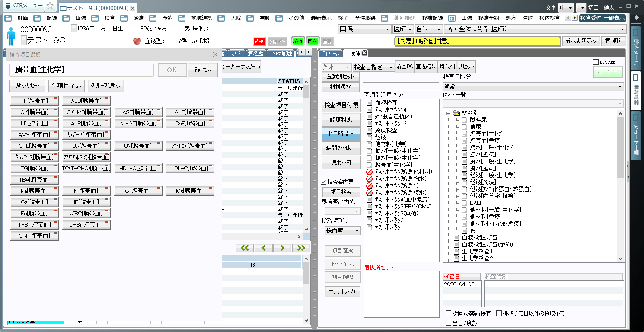Open the 国保 insurance dropdown
This screenshot has width=644, height=332.
365,29
